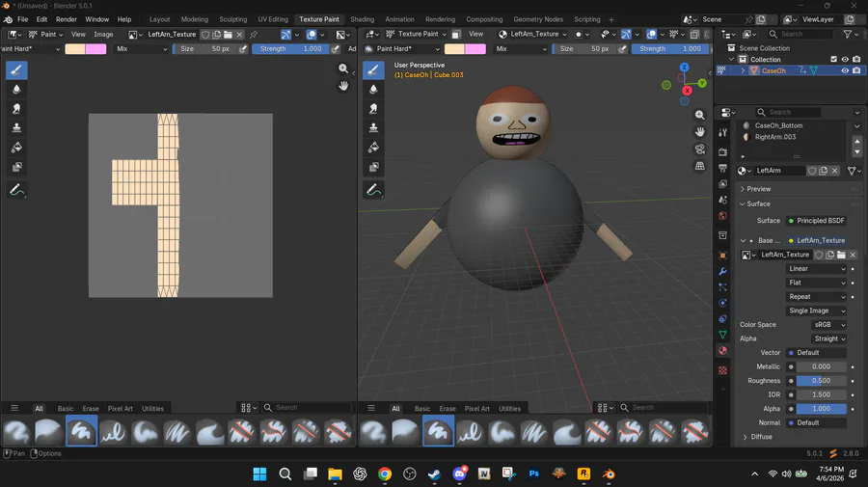The image size is (868, 487).
Task: Open the Texture properties tab
Action: [x=722, y=370]
